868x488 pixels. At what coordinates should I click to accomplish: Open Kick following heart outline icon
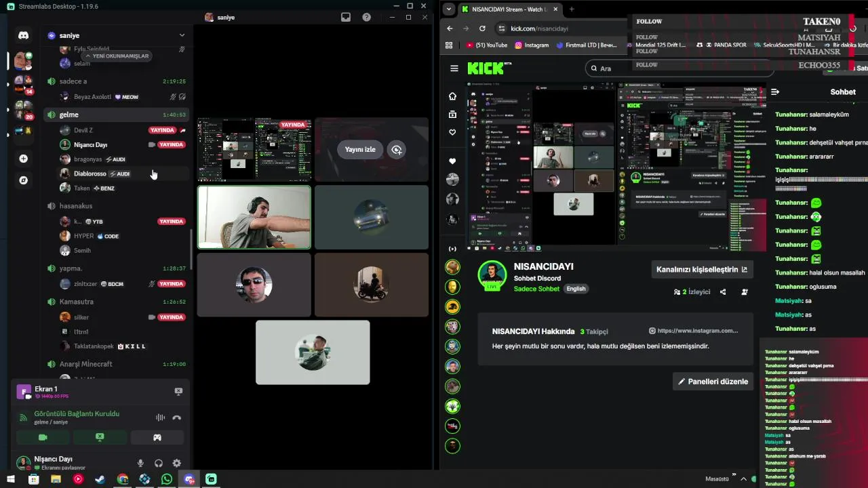(452, 132)
